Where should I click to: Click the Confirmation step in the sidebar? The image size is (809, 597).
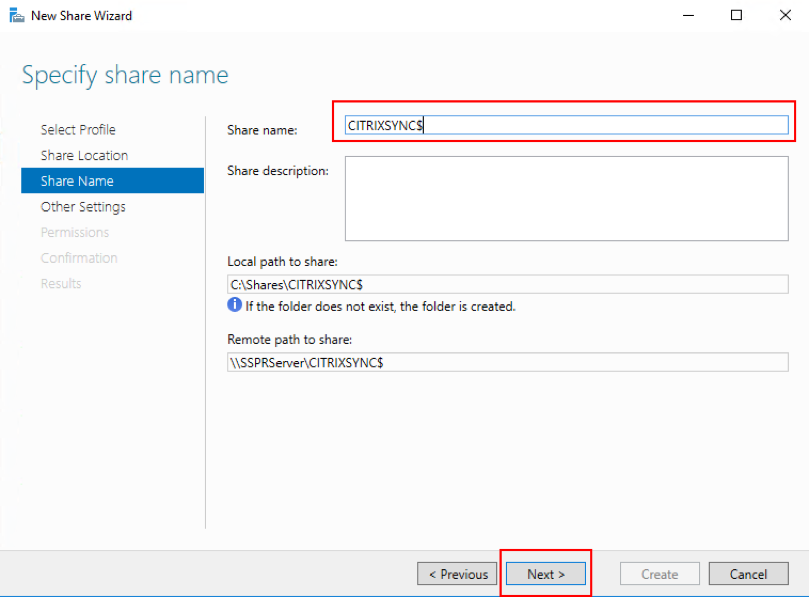tap(79, 258)
